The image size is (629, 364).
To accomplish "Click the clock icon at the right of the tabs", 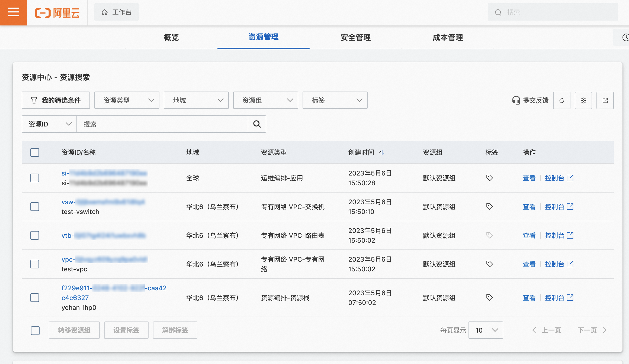I will coord(625,37).
